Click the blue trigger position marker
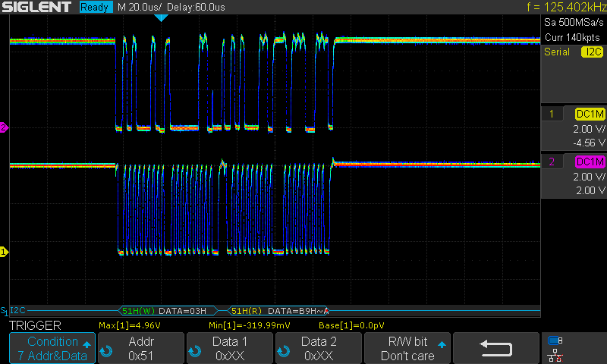The height and width of the screenshot is (364, 607). [161, 17]
